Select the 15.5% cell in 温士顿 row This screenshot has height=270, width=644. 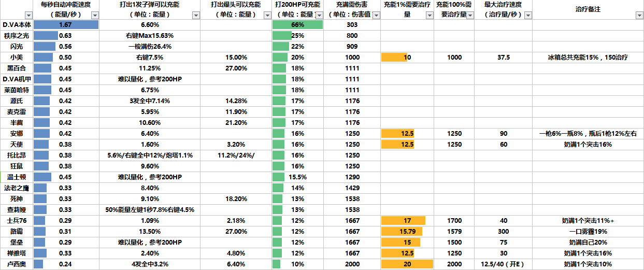(x=298, y=177)
